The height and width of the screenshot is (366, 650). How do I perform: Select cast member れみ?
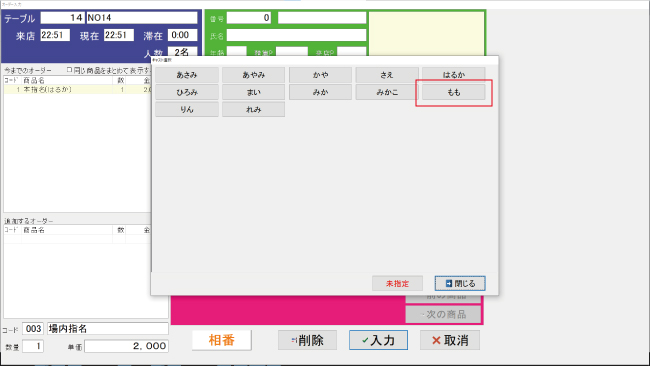[x=253, y=109]
